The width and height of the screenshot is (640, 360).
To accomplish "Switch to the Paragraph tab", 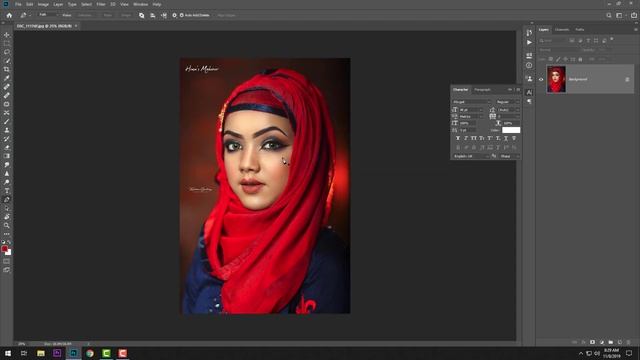I will [x=482, y=89].
